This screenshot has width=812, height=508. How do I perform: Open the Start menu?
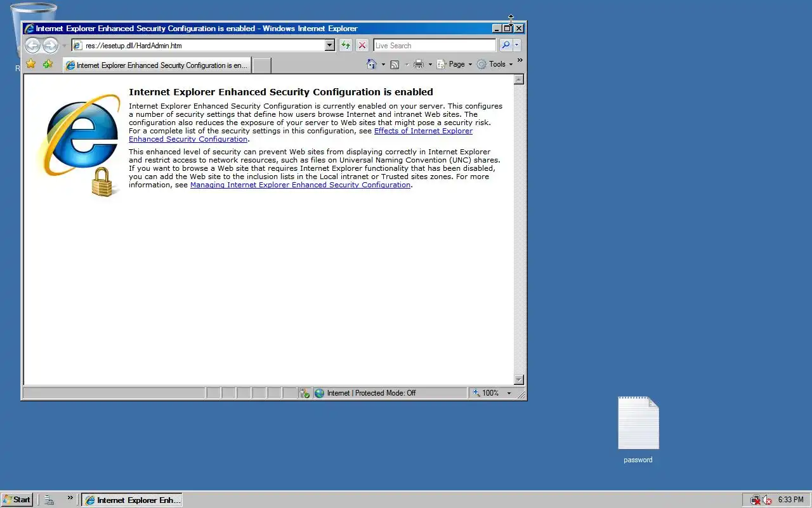click(17, 500)
